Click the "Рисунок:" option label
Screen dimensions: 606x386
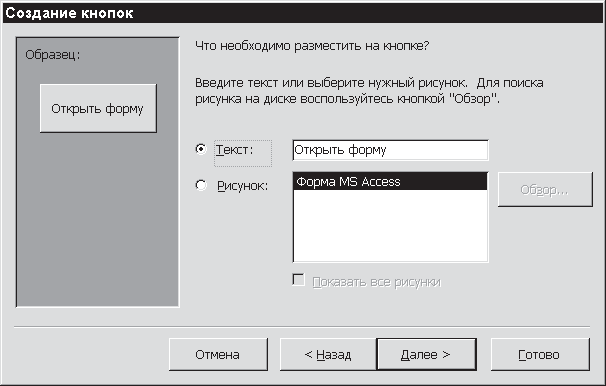click(x=242, y=186)
